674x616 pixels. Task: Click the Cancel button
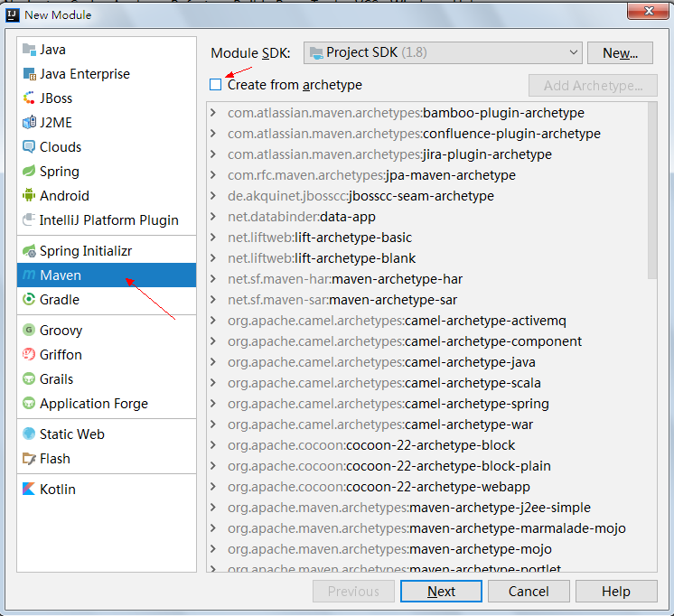[529, 591]
